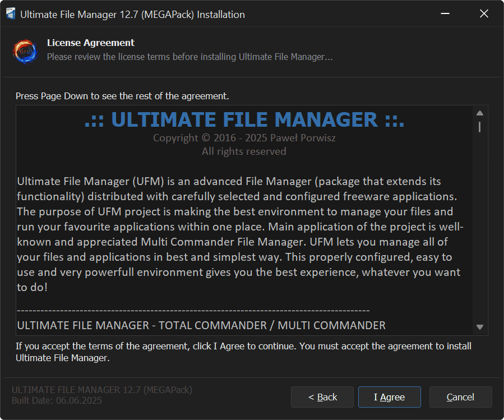Viewport: 504px width, 420px height.
Task: Click the empty scrollbar track below the thumb
Action: [480, 224]
